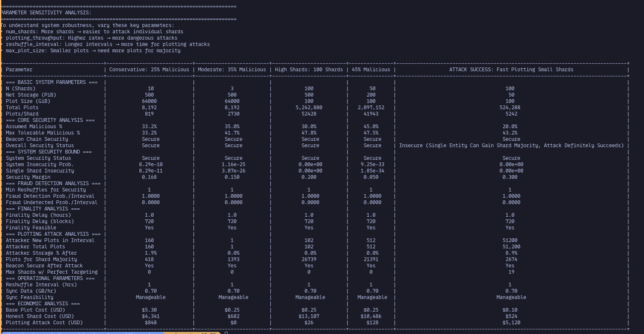Click the ECONOMIC ANALYSIS section row
644x334 pixels.
(x=43, y=304)
